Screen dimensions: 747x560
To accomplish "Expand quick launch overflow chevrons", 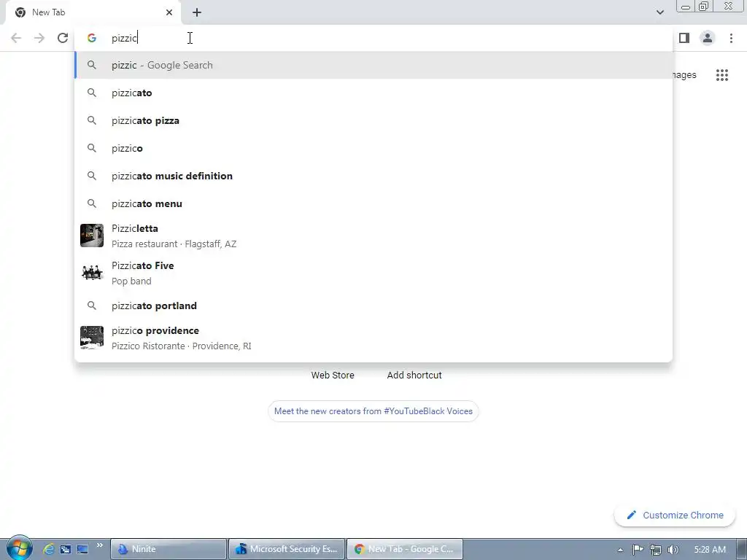I will coord(99,545).
